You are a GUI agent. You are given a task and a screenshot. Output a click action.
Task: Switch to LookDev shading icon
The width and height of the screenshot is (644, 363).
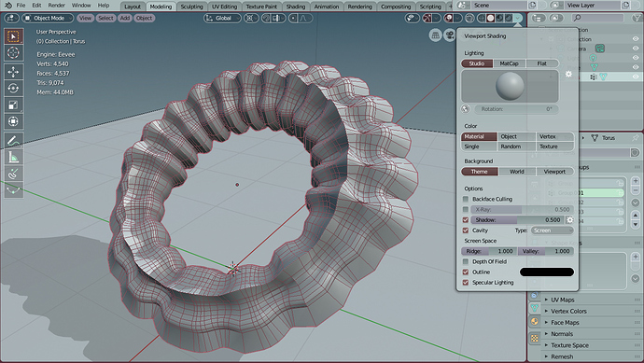(x=499, y=18)
